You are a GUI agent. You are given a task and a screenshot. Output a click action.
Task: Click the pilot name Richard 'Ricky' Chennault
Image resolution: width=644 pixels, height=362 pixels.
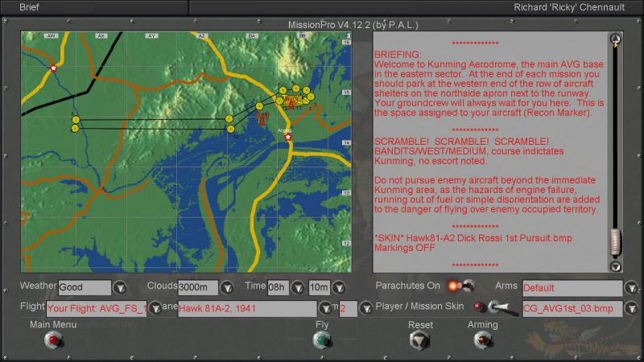pyautogui.click(x=569, y=7)
